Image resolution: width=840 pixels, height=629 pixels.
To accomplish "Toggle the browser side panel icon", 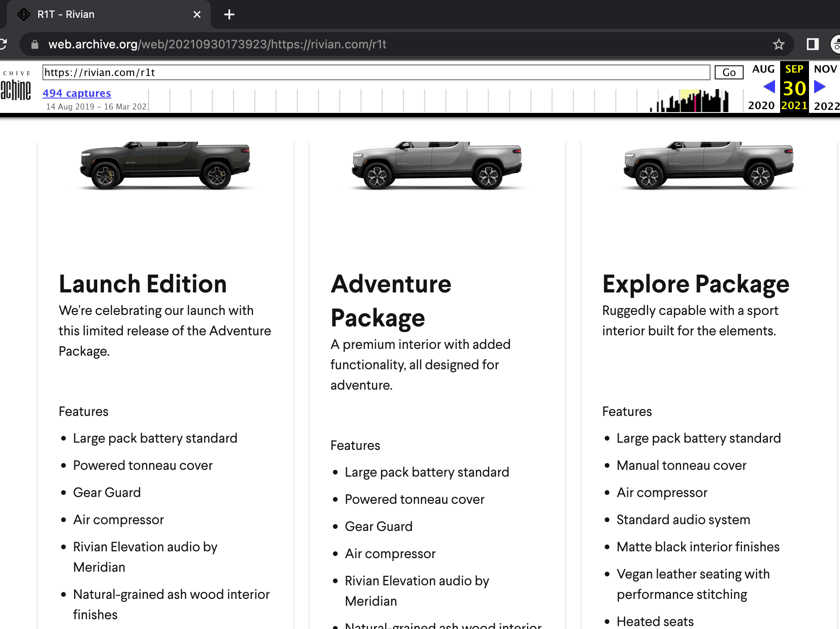I will click(812, 44).
